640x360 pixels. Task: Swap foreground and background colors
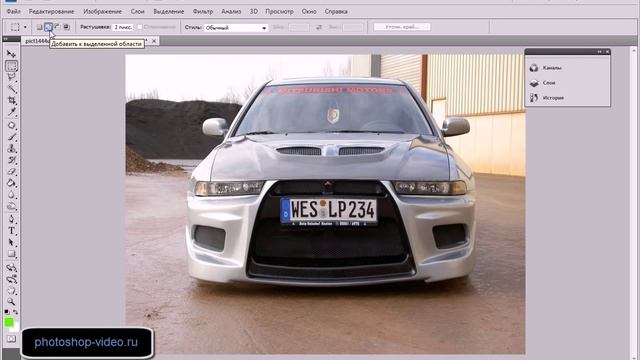coord(16,312)
